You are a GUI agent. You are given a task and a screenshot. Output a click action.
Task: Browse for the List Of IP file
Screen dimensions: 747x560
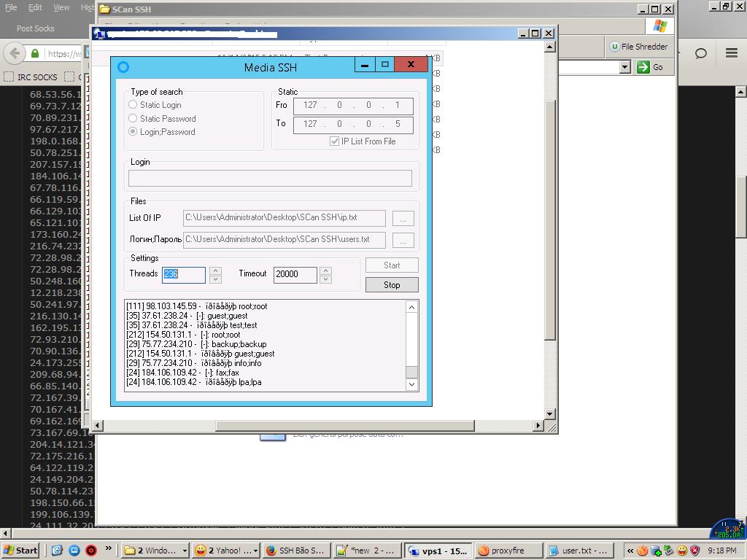tap(403, 219)
